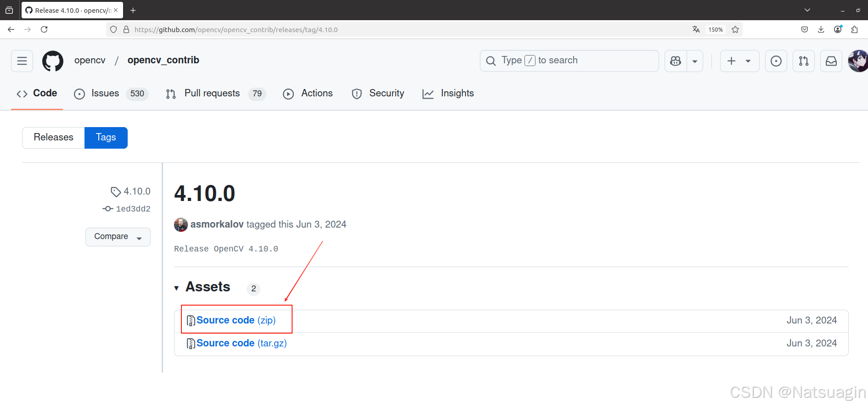The image size is (868, 407).
Task: Open Copilot chat icon
Action: pyautogui.click(x=676, y=61)
